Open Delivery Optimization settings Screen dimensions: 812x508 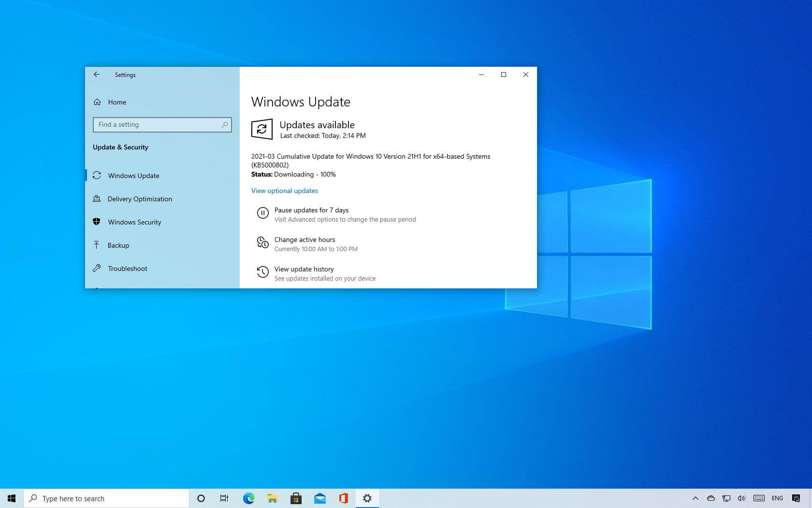162,199
